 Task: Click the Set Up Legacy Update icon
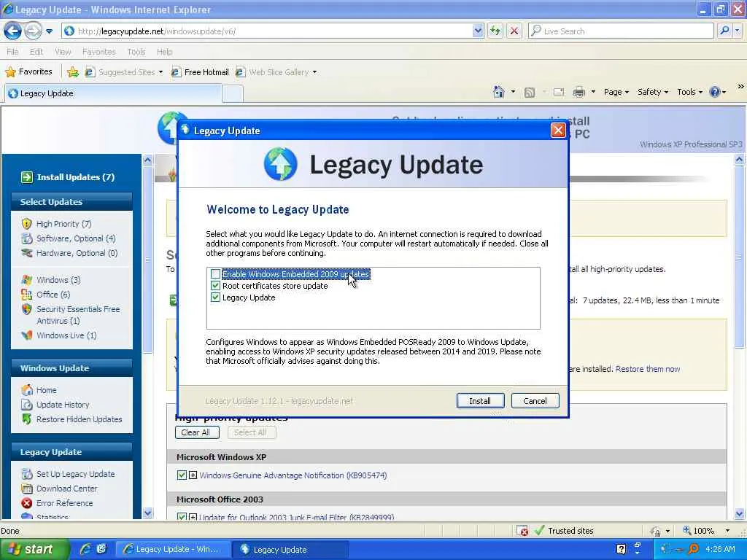[x=27, y=474]
